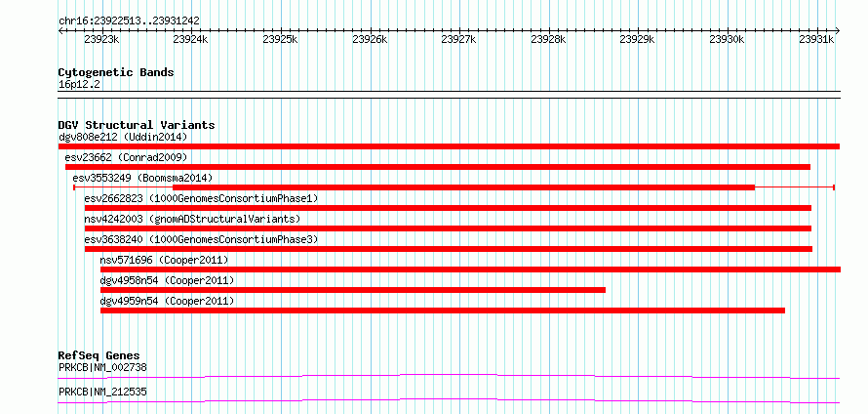
Task: Click the 23929k ruler tick label
Action: pos(638,39)
